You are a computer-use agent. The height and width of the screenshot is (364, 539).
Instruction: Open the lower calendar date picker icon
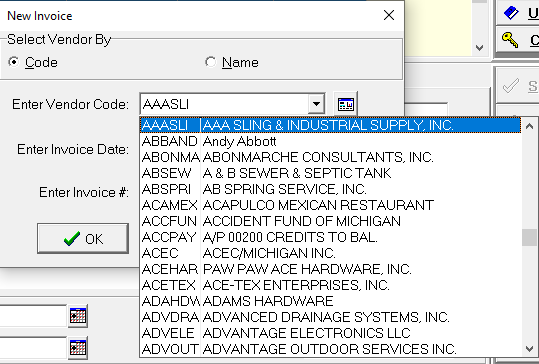(x=78, y=348)
